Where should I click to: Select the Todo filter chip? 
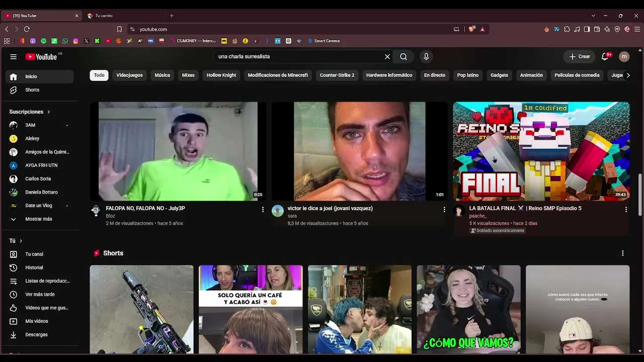(x=99, y=75)
